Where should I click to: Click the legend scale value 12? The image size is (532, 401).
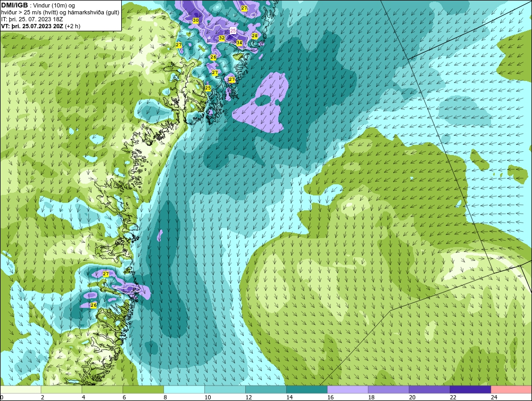(x=248, y=397)
